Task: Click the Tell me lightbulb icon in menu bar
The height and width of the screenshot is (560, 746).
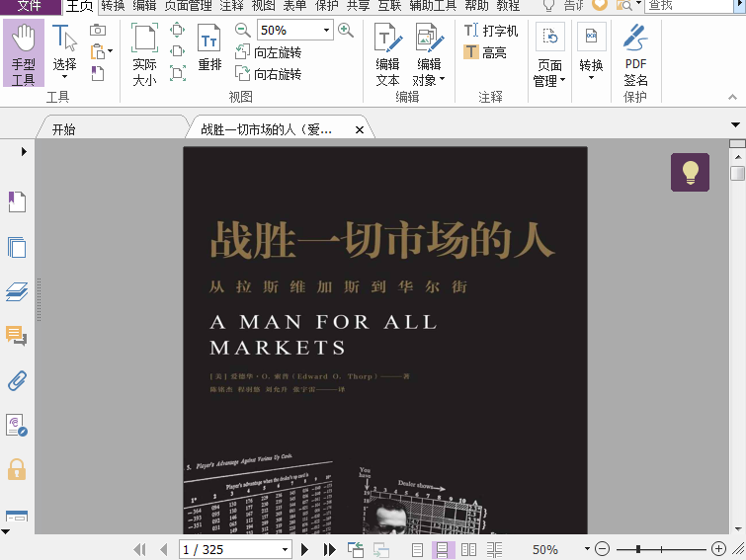Action: coord(548,5)
